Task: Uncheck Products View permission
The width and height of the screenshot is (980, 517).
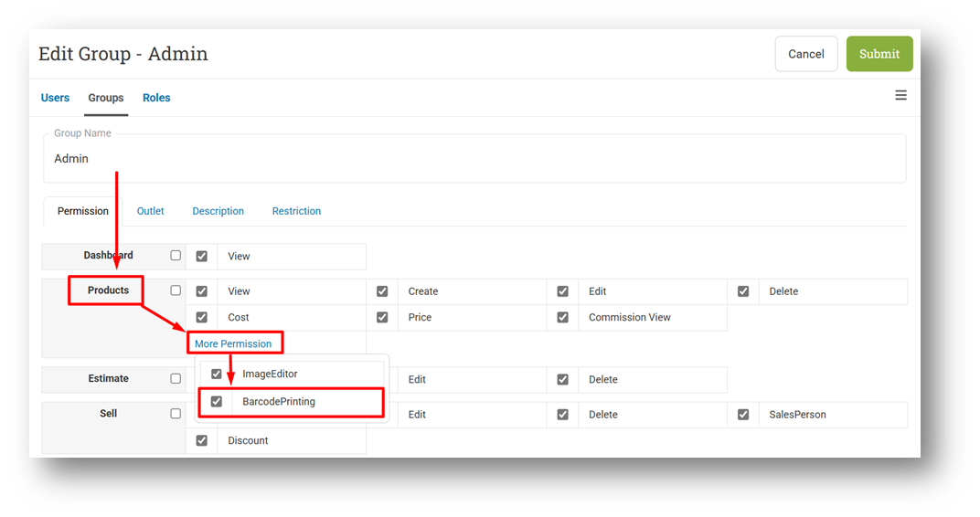Action: (202, 291)
